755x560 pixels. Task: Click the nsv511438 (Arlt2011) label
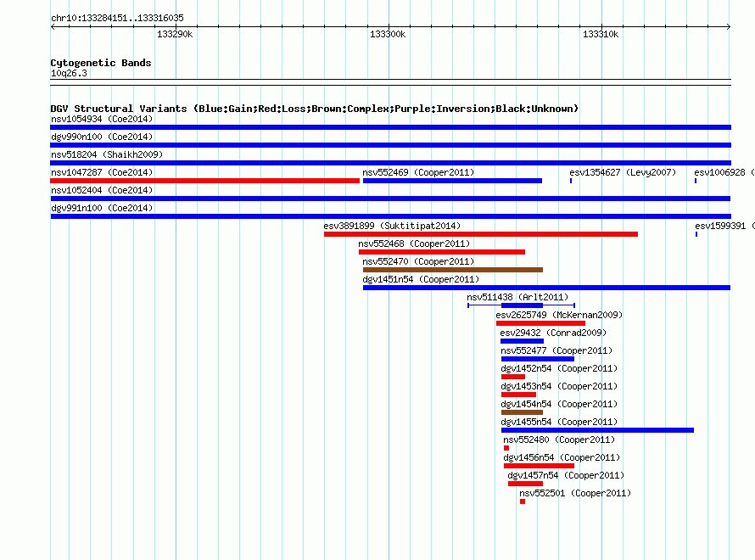517,297
